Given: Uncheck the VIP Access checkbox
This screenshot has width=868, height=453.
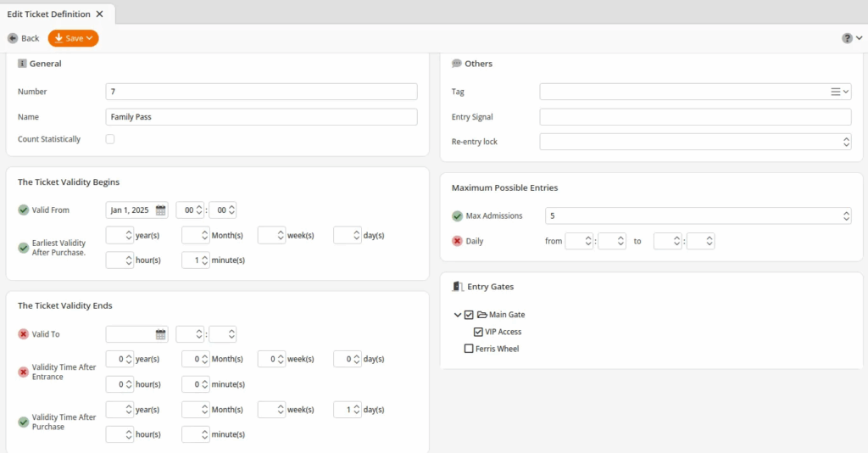Looking at the screenshot, I should pyautogui.click(x=478, y=332).
